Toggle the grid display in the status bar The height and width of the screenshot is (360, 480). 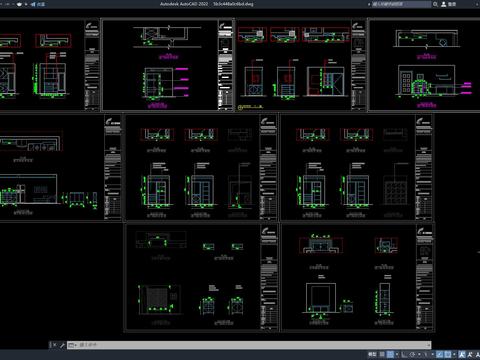pos(382,354)
